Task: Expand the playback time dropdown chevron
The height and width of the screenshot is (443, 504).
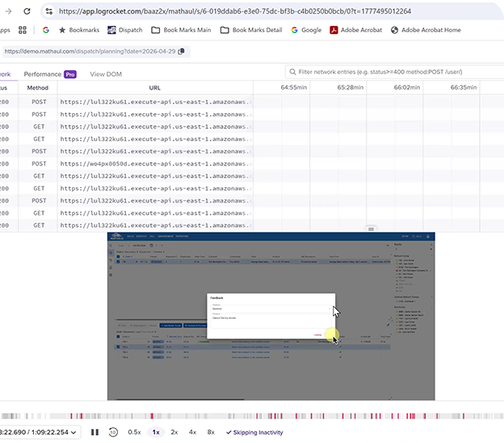Action: 73,433
